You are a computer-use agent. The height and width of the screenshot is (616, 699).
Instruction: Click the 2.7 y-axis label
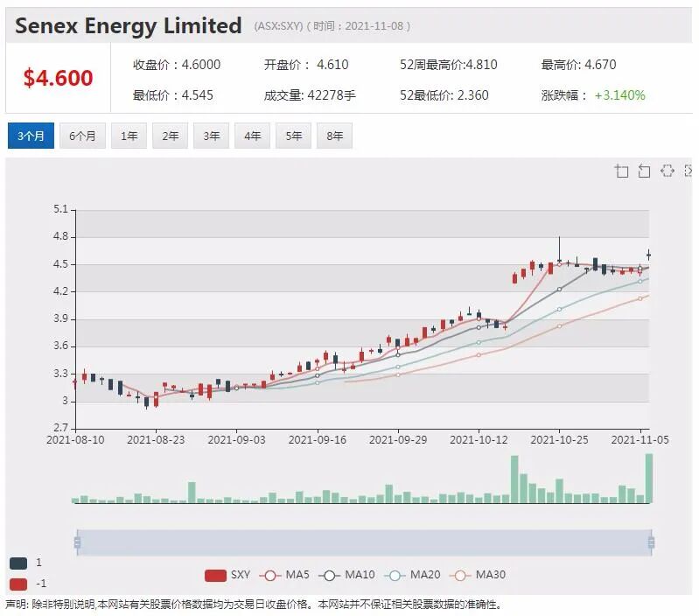click(x=60, y=428)
